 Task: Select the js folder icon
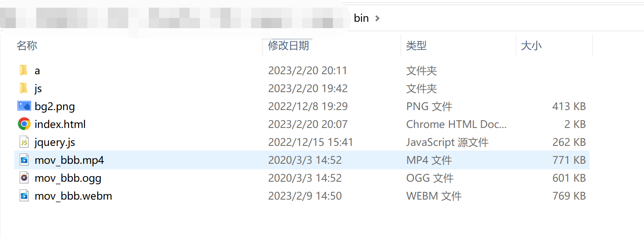pos(23,88)
